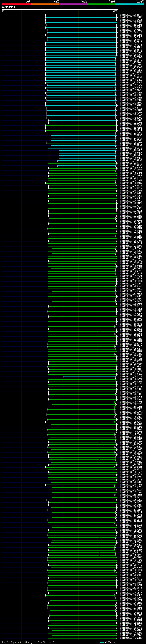Open hit UniRef100_A9NLR3
This screenshot has width=146, height=644.
tap(131, 93)
